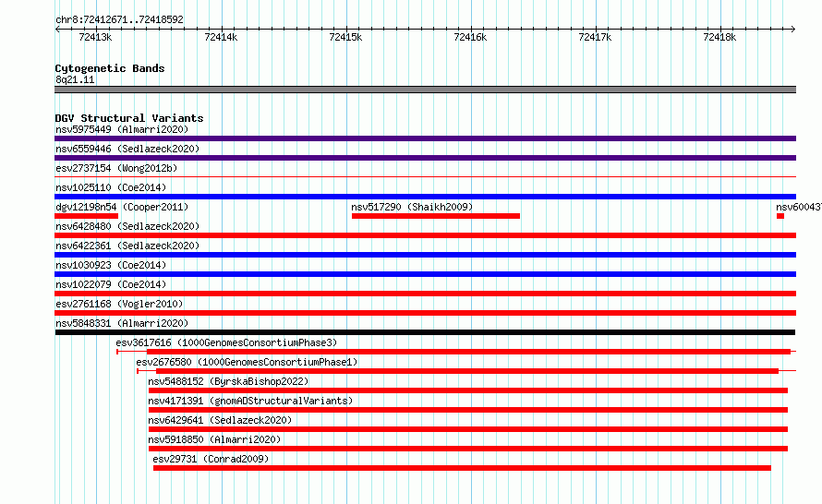Open nsv5918850 (Almarri2020) variant label
The width and height of the screenshot is (822, 504).
[x=214, y=439]
